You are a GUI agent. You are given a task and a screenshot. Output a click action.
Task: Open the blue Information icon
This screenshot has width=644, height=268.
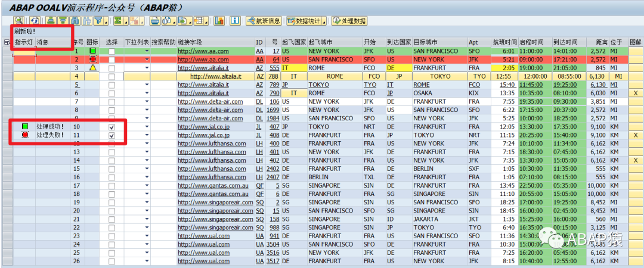[x=235, y=20]
